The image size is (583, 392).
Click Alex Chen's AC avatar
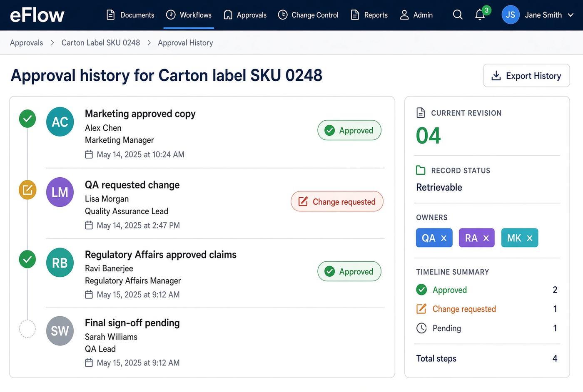point(60,122)
